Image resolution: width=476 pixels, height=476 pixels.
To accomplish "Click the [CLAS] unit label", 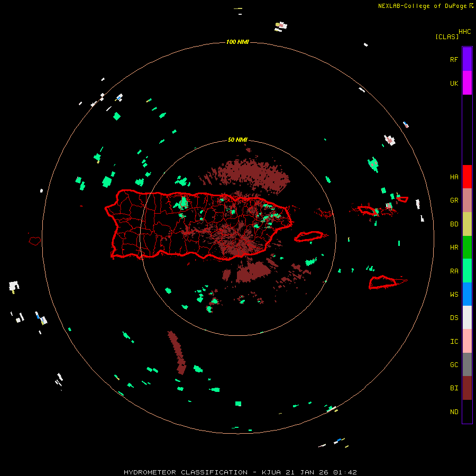I will click(447, 36).
